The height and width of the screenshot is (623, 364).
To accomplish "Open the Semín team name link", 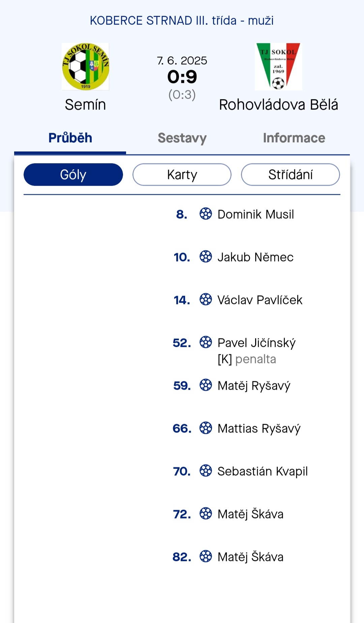I will [x=85, y=105].
